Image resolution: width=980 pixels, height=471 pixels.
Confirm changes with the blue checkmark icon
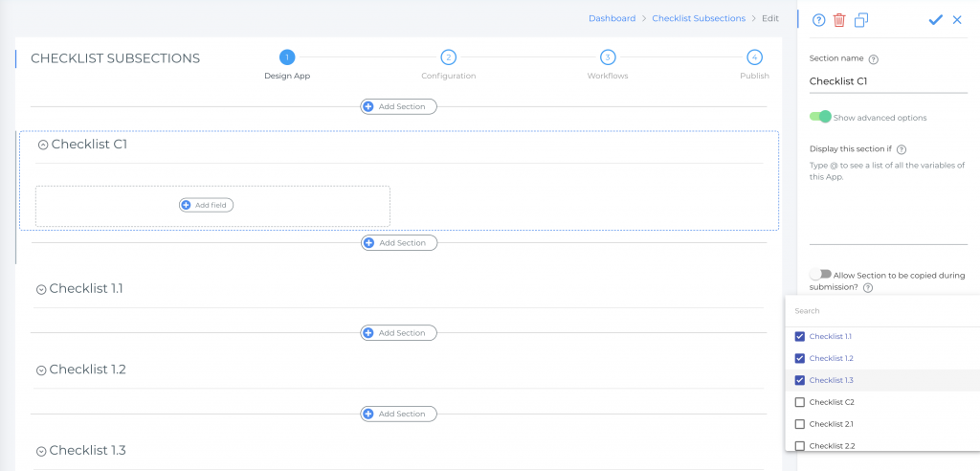coord(936,20)
